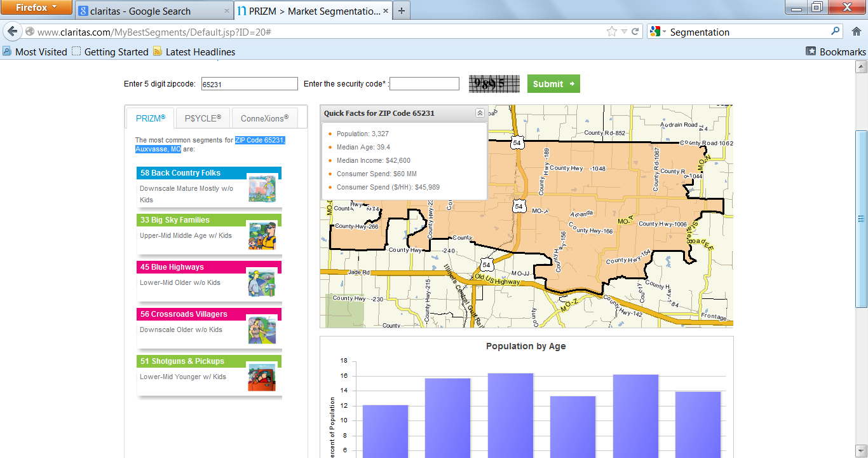Open the search engine dropdown
868x458 pixels.
[663, 31]
